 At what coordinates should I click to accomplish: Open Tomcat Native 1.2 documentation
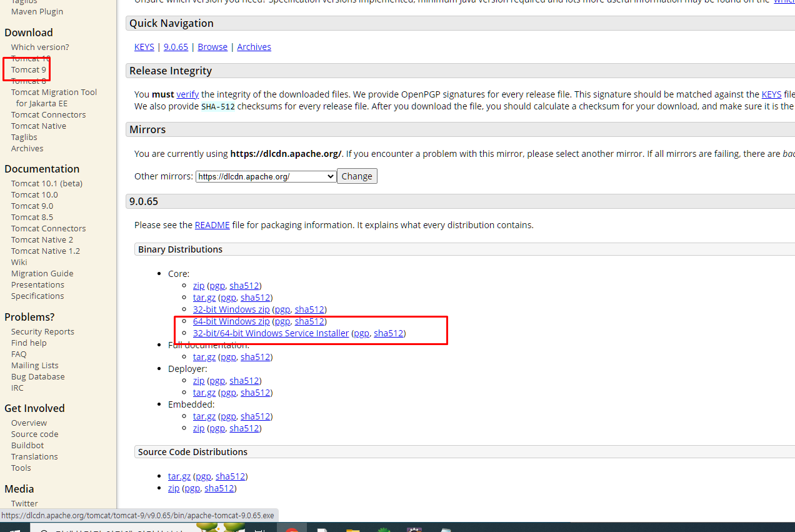46,251
